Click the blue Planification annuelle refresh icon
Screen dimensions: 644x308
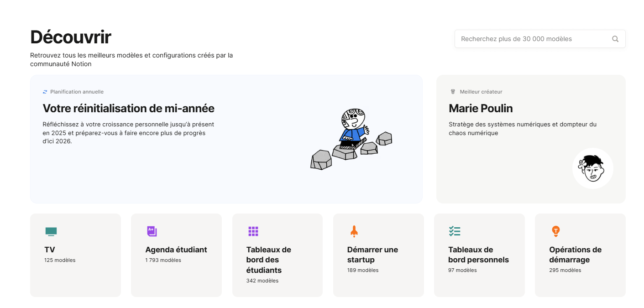45,92
